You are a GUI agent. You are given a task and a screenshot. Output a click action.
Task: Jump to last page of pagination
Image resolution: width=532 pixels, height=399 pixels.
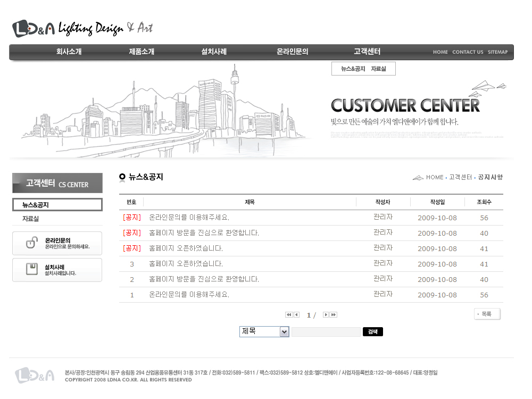334,315
